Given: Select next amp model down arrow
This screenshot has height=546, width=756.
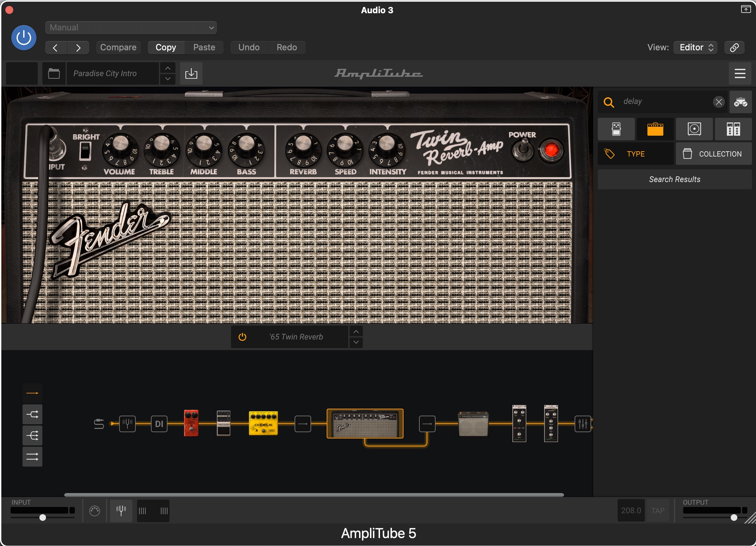Looking at the screenshot, I should 356,342.
